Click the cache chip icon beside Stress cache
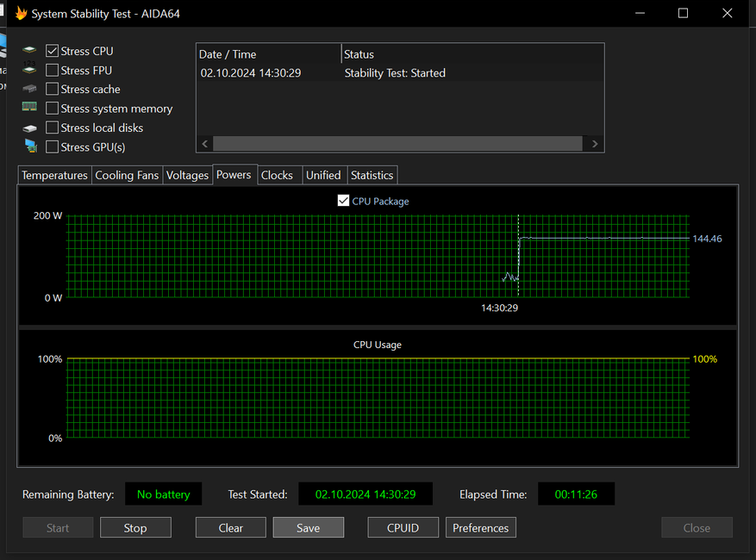Screen dimensions: 756x560 (x=30, y=90)
